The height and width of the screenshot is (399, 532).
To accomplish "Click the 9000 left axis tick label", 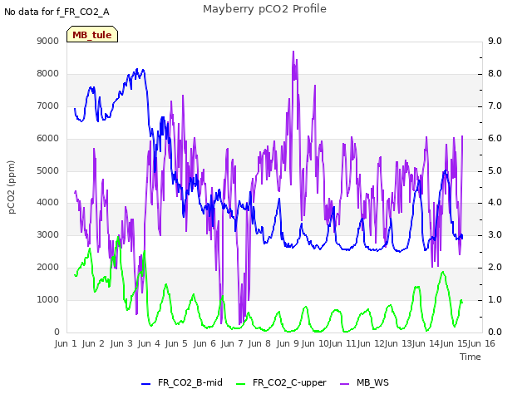I will tap(48, 41).
